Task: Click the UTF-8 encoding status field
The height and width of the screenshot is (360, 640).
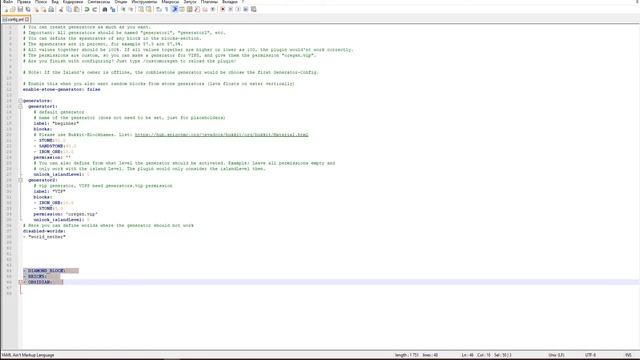Action: tap(590, 355)
